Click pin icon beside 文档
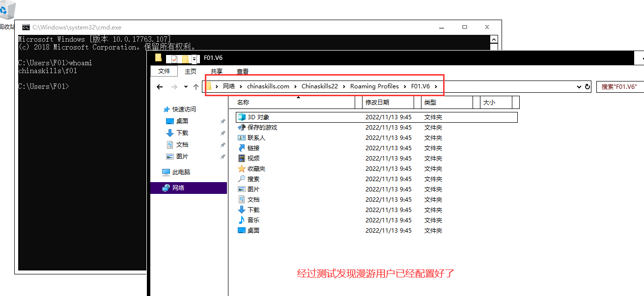644x296 pixels. point(223,145)
